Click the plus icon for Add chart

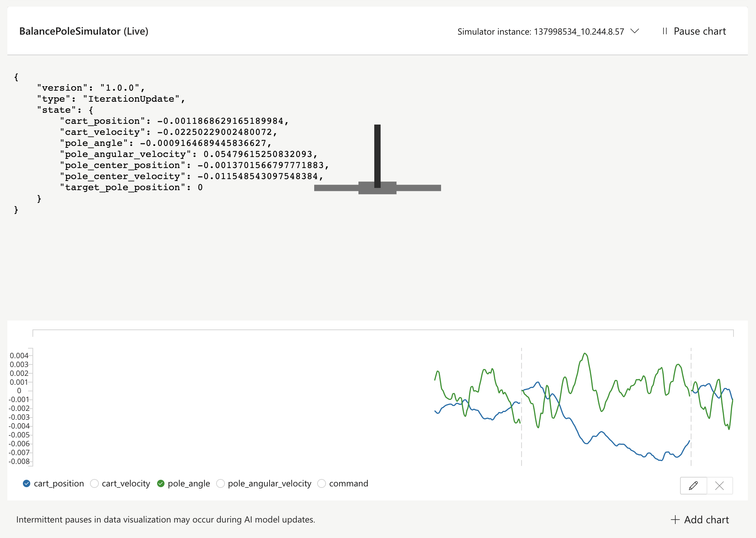[675, 520]
